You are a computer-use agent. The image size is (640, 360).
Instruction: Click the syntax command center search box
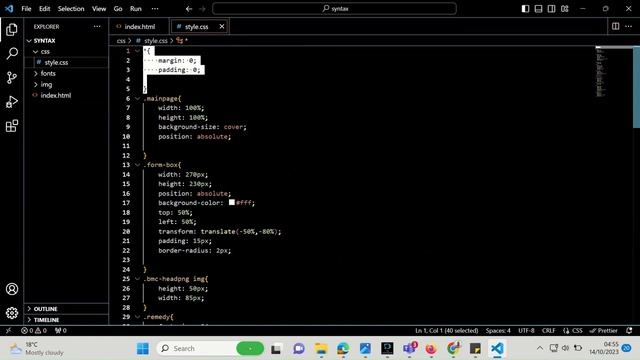tap(334, 9)
